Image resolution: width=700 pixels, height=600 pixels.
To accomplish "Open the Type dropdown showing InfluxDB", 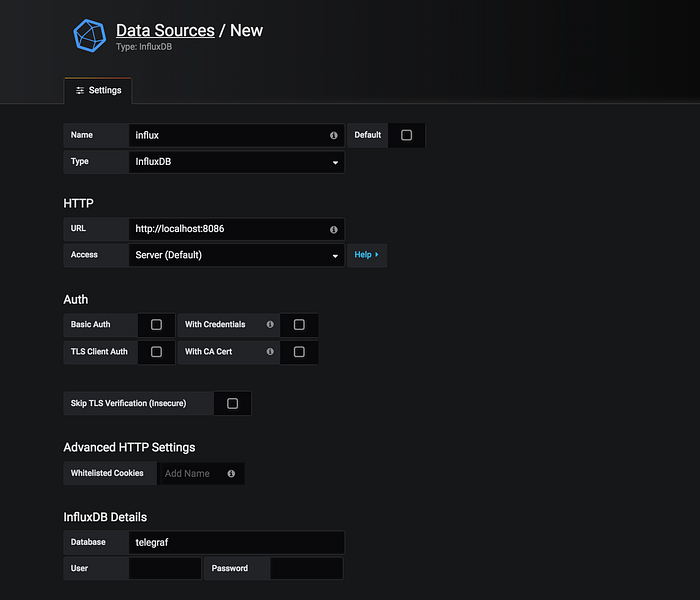I will click(237, 162).
